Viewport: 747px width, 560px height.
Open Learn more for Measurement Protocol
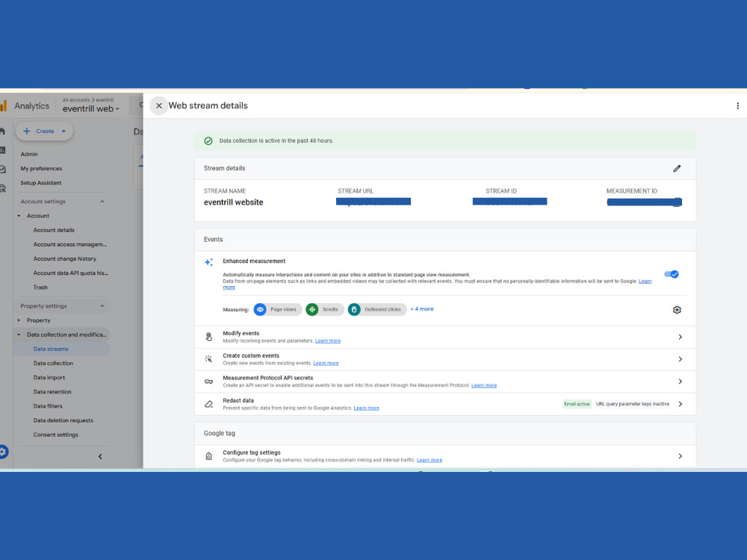tap(484, 386)
